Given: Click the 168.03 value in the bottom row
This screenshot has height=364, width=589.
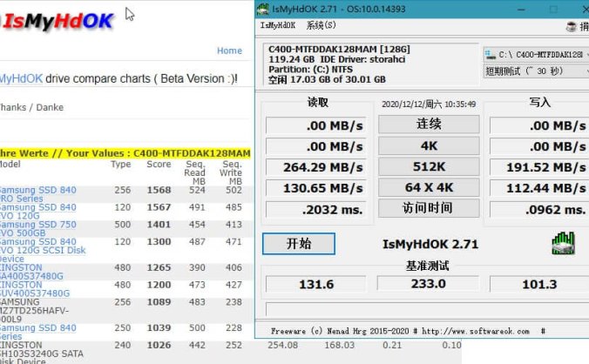Looking at the screenshot, I should click(339, 345).
